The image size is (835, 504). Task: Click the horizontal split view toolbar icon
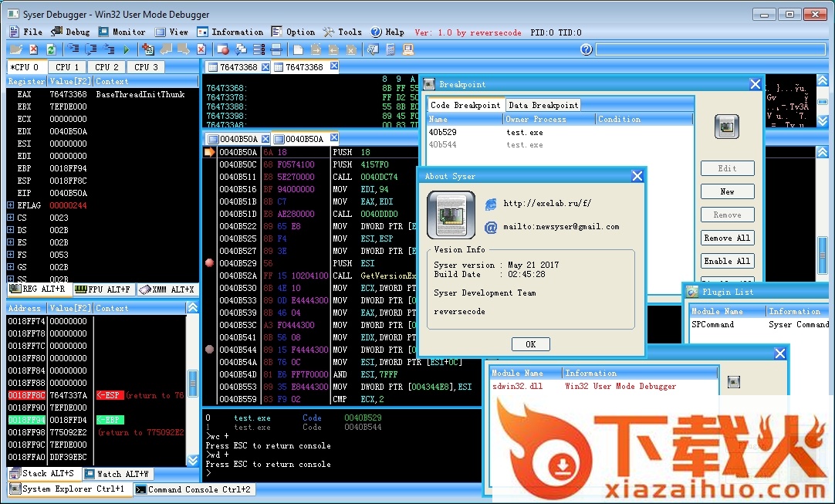click(276, 49)
